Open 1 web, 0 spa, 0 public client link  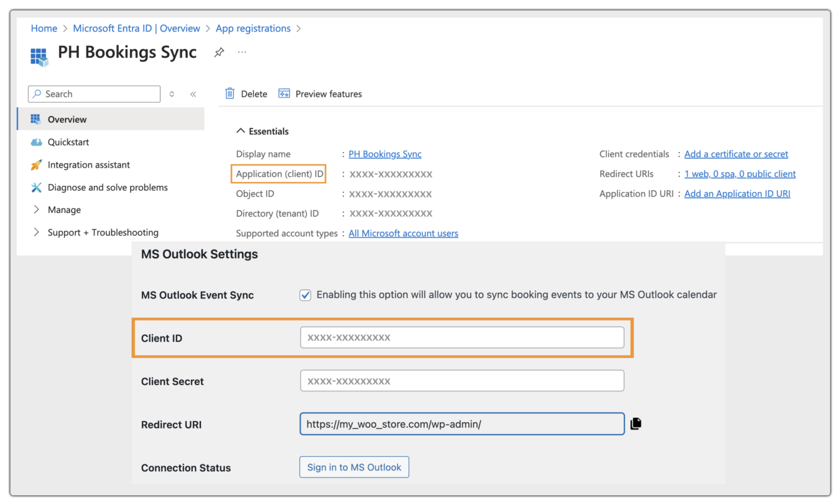(x=740, y=174)
